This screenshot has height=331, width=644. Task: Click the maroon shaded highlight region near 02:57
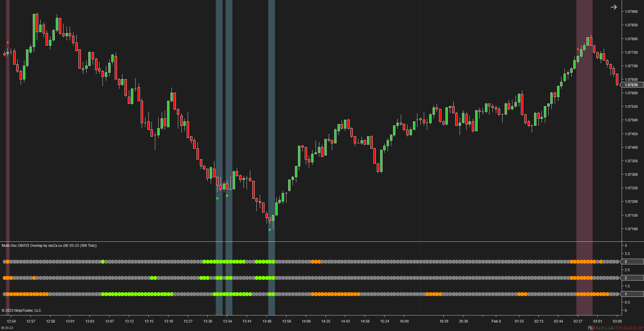(584, 135)
